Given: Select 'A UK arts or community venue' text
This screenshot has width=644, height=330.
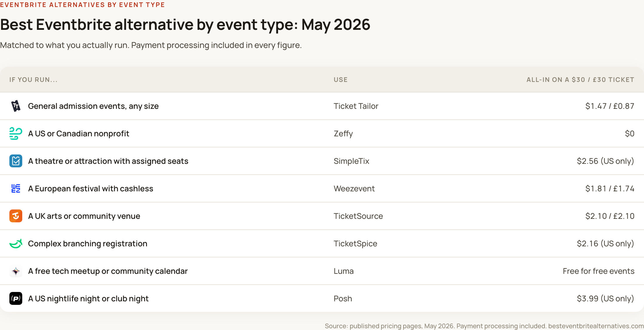Looking at the screenshot, I should [x=84, y=216].
